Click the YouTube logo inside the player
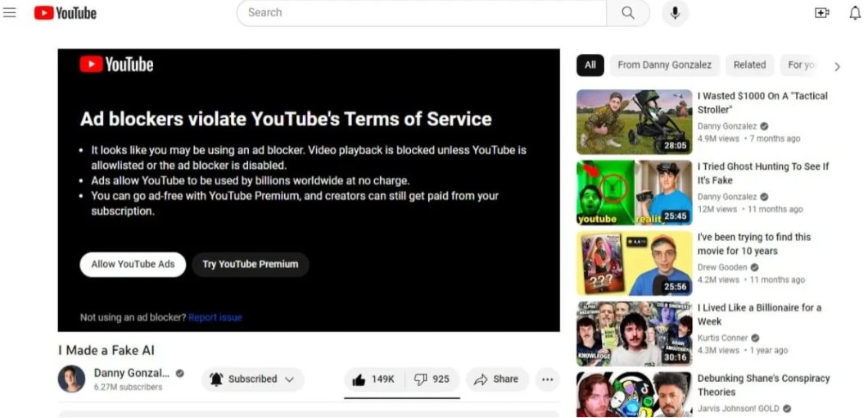 116,65
